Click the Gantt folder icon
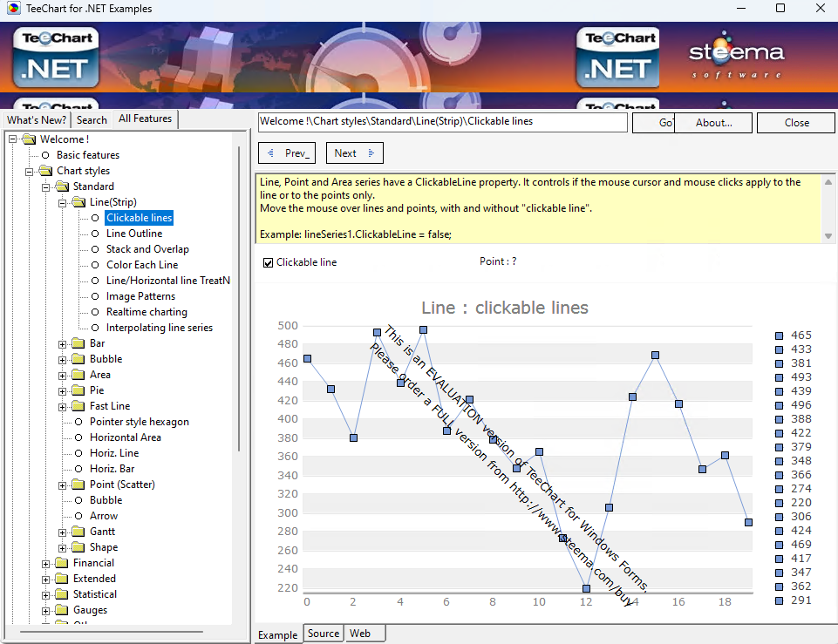 pos(78,532)
